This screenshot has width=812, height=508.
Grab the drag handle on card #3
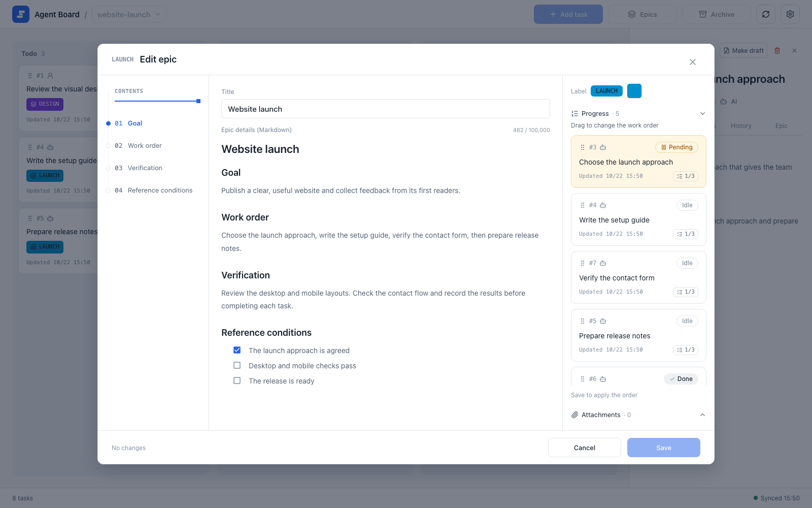[x=583, y=147]
